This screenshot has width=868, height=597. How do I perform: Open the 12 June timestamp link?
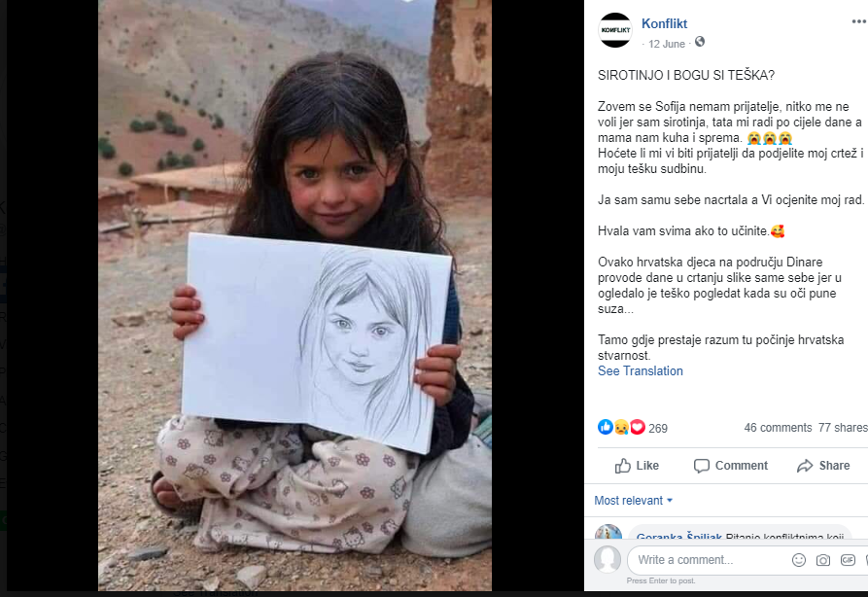point(667,44)
